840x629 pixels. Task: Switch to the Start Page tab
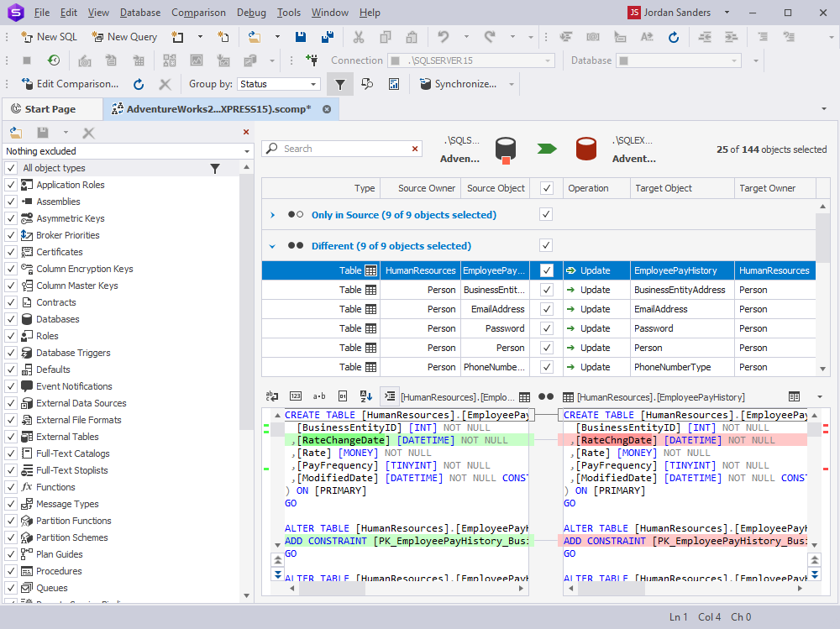(51, 109)
